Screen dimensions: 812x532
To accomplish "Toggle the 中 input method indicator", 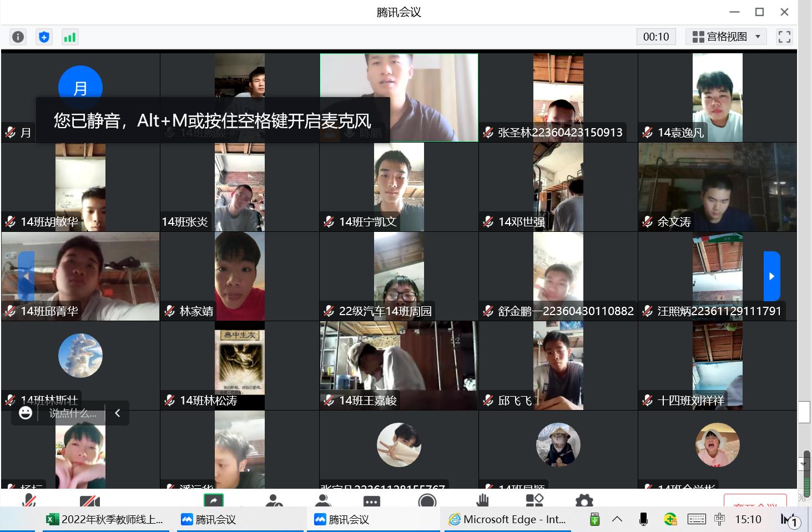I will point(719,519).
